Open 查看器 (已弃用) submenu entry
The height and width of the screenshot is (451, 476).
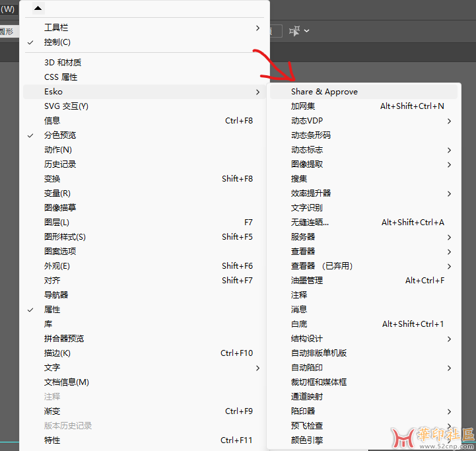[364, 266]
